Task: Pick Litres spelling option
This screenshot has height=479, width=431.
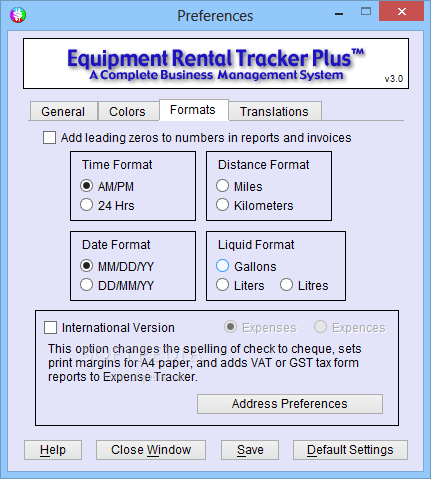Action: click(x=286, y=285)
